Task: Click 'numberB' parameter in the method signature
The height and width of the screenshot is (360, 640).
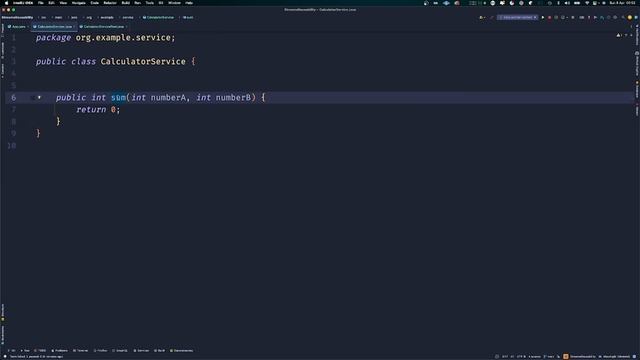Action: click(x=233, y=98)
